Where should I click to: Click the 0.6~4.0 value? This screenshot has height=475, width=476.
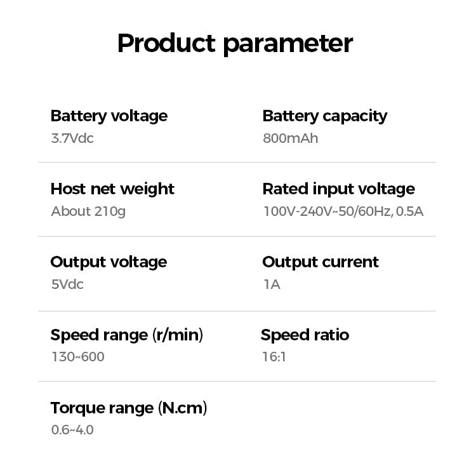click(72, 430)
